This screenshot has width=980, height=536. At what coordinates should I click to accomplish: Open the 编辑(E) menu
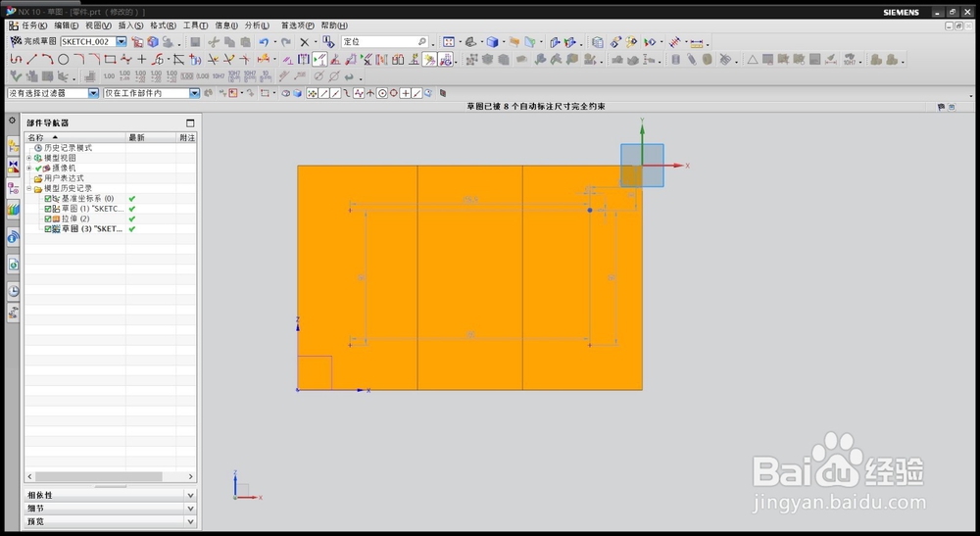[67, 25]
